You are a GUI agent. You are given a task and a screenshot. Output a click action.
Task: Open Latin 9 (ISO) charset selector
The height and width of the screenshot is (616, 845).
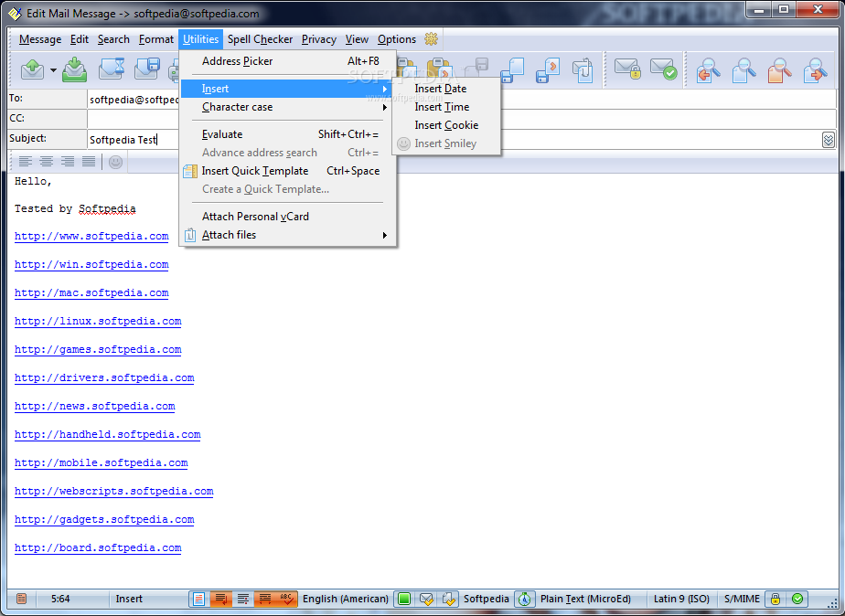pyautogui.click(x=681, y=599)
